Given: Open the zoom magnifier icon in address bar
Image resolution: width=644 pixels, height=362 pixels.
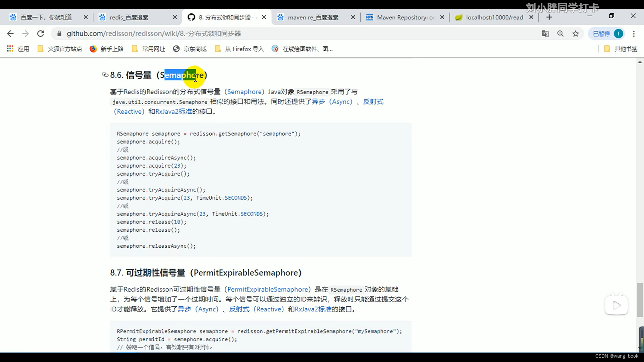Looking at the screenshot, I should coord(560,34).
